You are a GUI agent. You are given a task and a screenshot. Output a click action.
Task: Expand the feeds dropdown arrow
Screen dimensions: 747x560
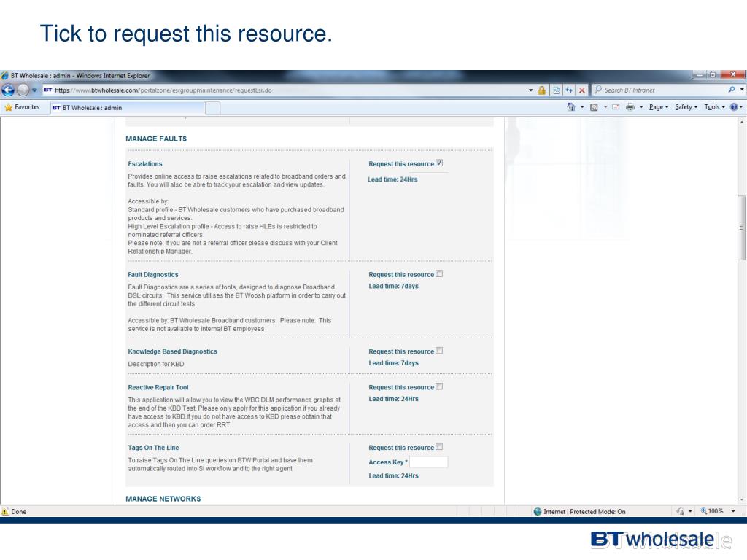click(x=605, y=107)
